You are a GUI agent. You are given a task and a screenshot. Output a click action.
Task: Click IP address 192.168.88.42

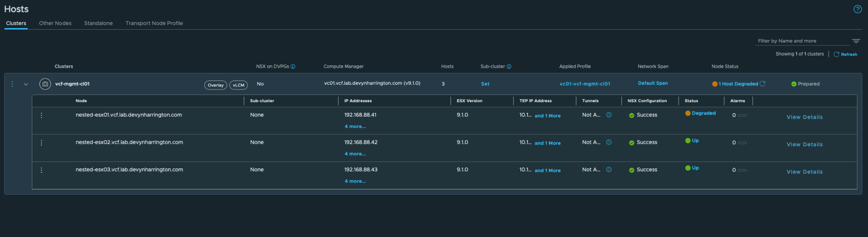click(361, 142)
